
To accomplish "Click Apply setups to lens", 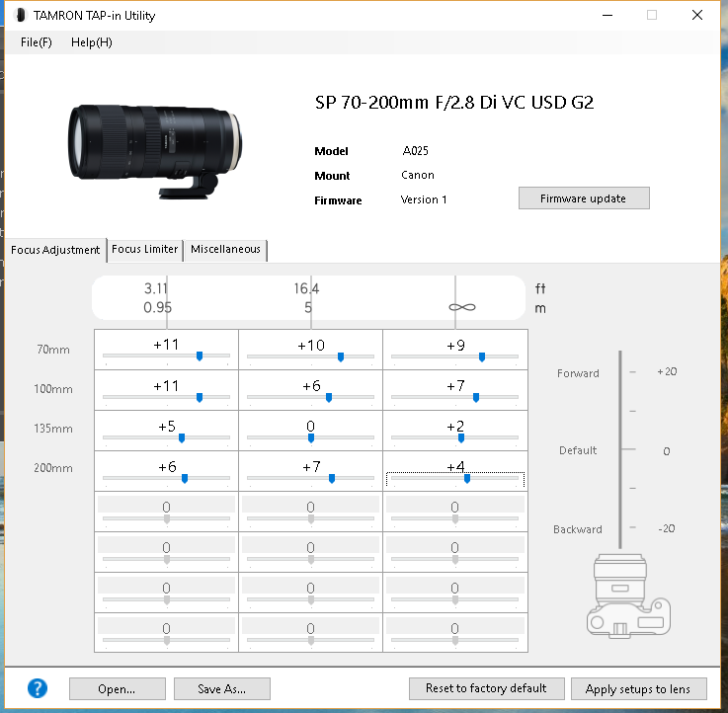I will (638, 689).
